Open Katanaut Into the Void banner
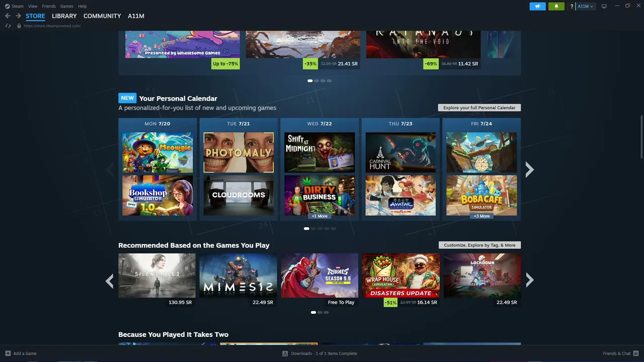This screenshot has height=362, width=644. pos(423,44)
